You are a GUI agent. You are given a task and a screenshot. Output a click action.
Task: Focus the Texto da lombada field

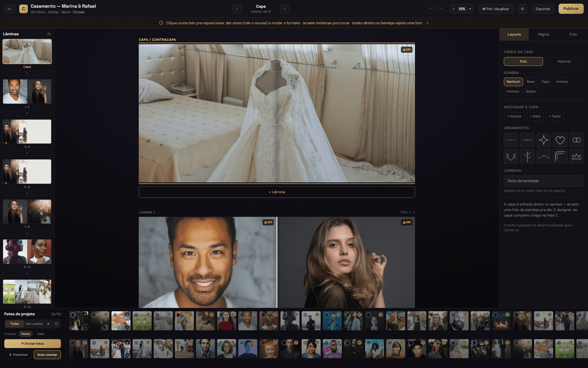coord(543,181)
